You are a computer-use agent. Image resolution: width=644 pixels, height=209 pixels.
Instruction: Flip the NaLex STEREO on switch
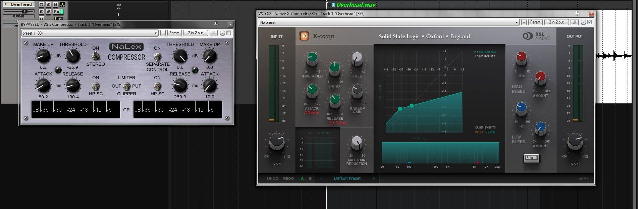click(x=96, y=56)
